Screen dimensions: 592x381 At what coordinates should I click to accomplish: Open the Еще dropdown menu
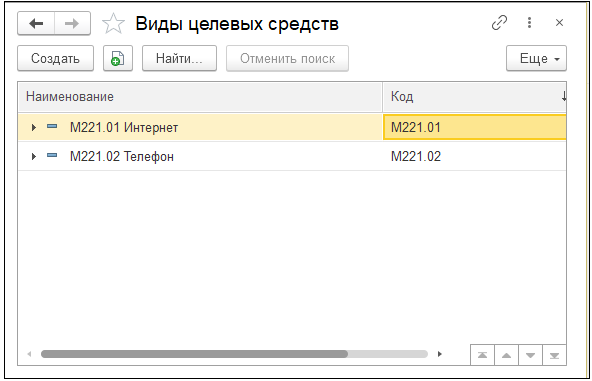click(x=536, y=58)
